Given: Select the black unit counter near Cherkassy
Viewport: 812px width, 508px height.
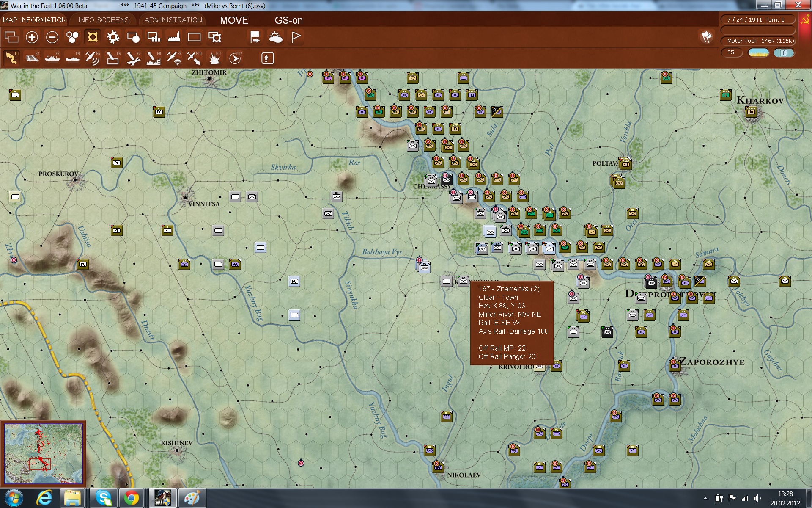Looking at the screenshot, I should click(x=447, y=179).
